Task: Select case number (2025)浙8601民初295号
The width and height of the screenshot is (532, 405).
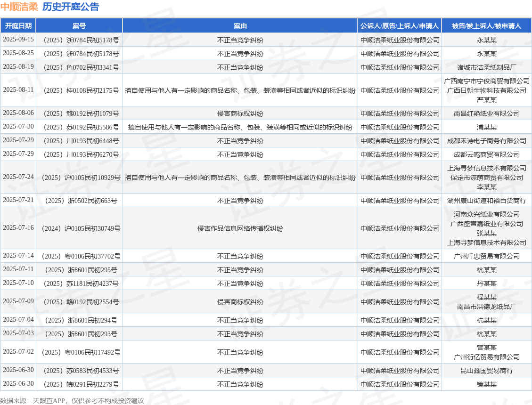Action: click(x=79, y=270)
